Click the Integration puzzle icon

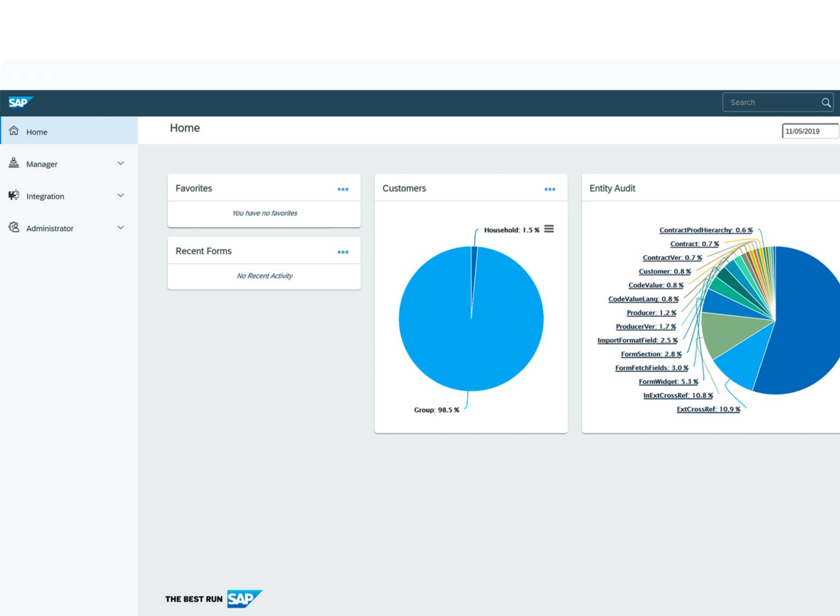[14, 195]
